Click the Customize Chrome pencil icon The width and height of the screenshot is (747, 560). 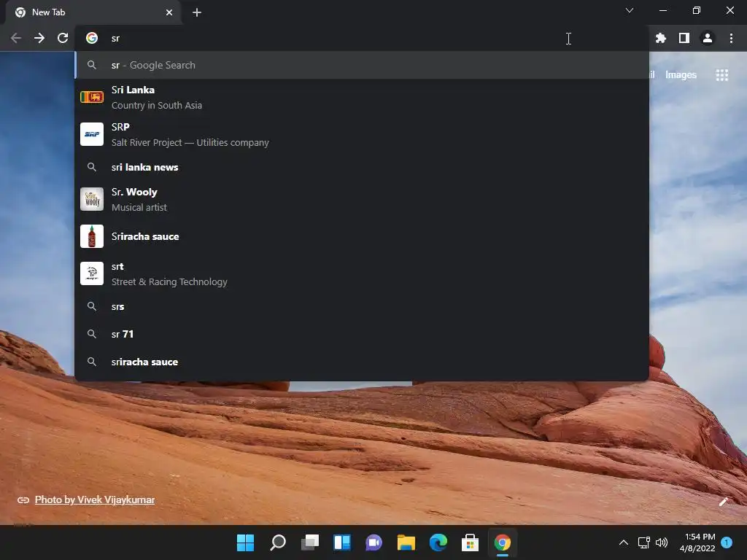point(723,502)
